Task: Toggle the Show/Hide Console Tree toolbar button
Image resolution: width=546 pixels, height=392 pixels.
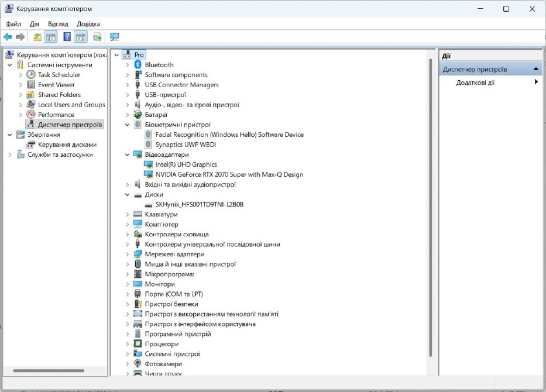Action: tap(51, 37)
